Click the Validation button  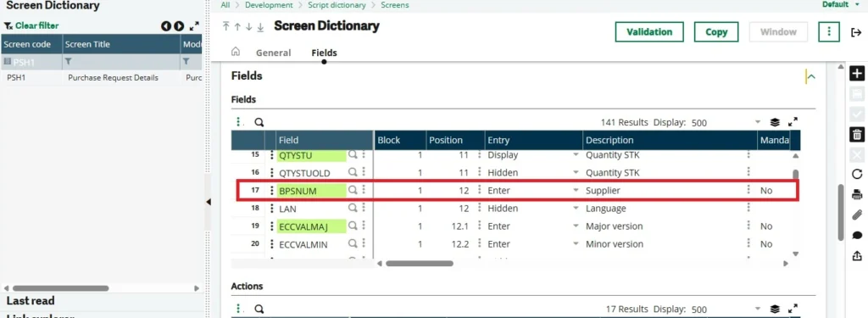[x=649, y=31]
